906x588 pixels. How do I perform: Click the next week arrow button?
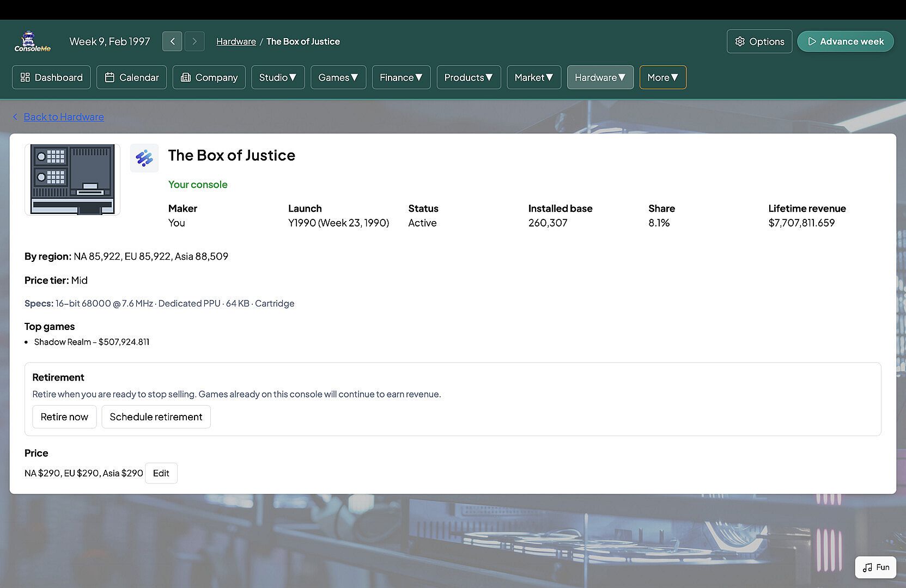click(194, 41)
